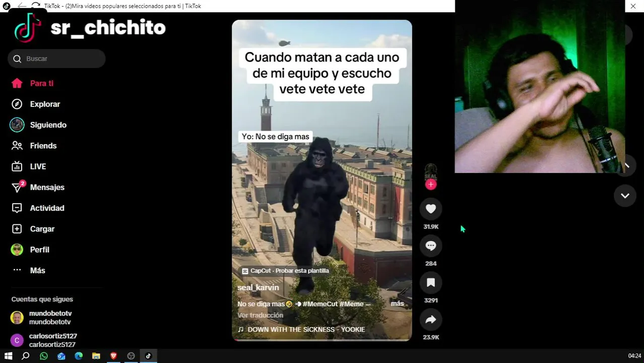Viewport: 644px width, 363px height.
Task: Click the Buscar search field
Action: tap(56, 59)
